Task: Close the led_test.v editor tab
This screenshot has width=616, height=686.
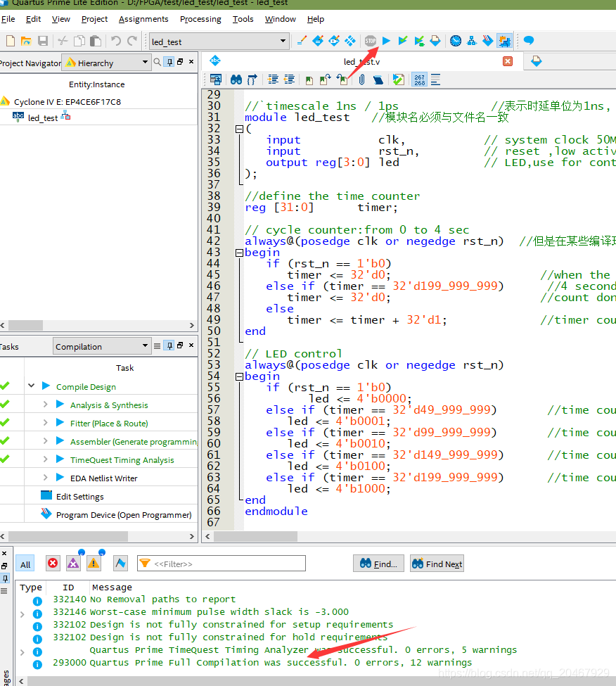Action: pyautogui.click(x=508, y=61)
